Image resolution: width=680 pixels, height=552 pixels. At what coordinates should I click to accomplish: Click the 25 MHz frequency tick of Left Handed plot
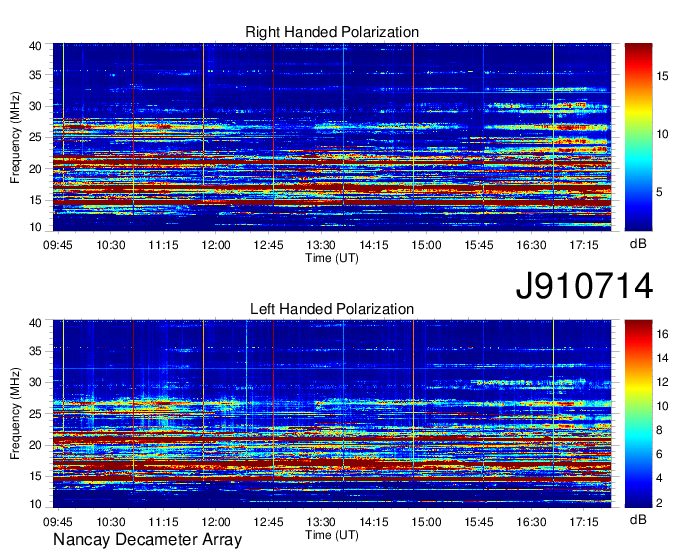click(35, 414)
